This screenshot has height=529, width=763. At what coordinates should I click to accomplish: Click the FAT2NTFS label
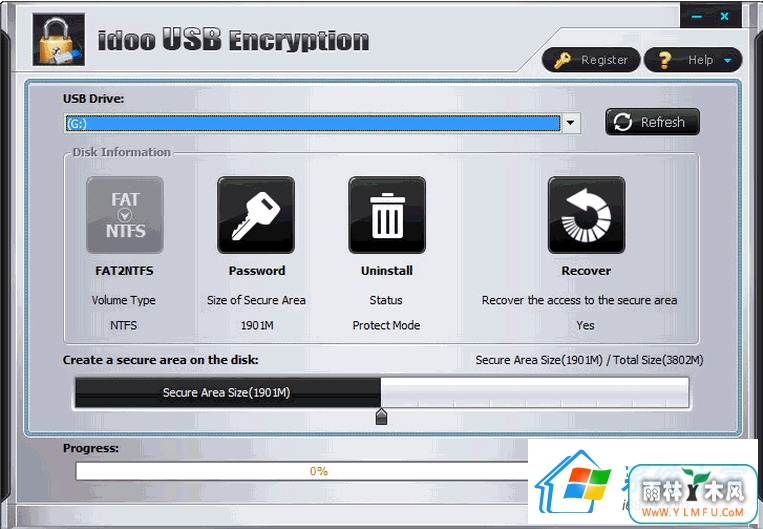coord(124,271)
